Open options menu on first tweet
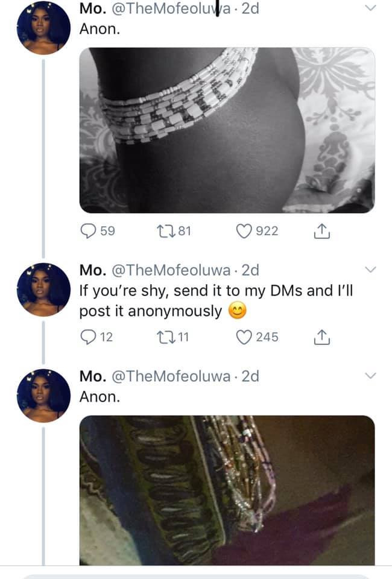The height and width of the screenshot is (579, 392). (x=370, y=7)
